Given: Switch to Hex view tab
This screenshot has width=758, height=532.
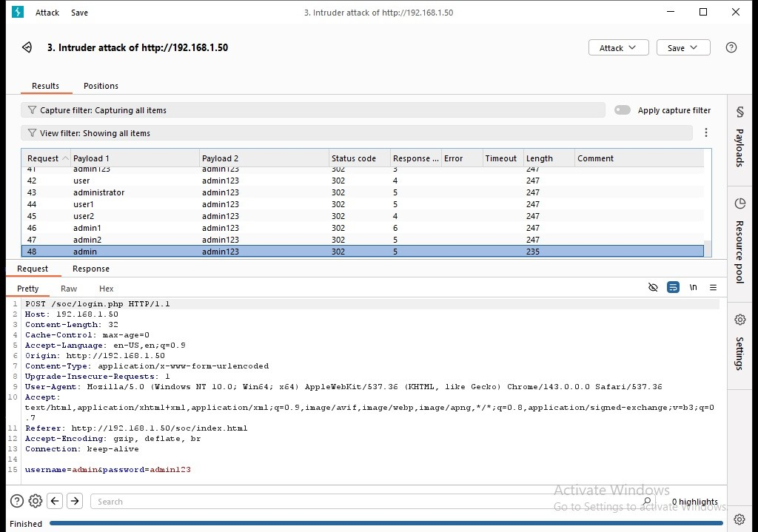Looking at the screenshot, I should coord(106,289).
